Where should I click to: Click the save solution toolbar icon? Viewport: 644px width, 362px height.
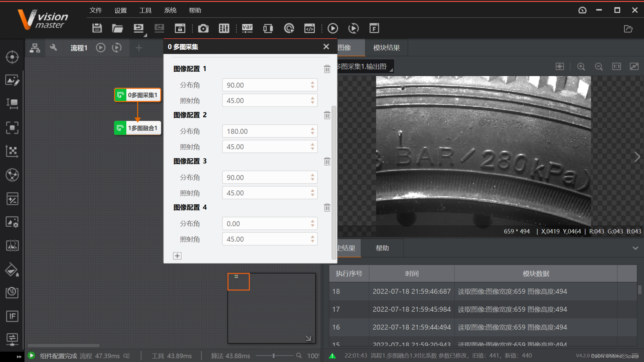coord(97,28)
